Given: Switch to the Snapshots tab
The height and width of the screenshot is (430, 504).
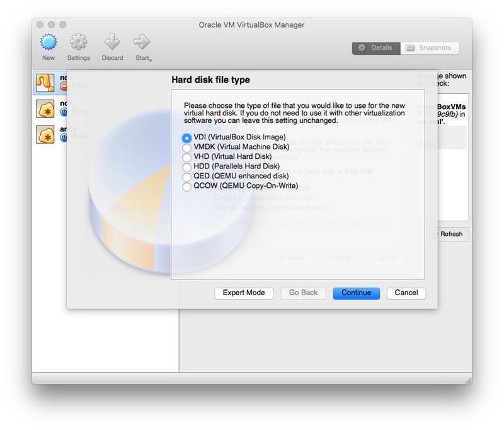Looking at the screenshot, I should [430, 48].
